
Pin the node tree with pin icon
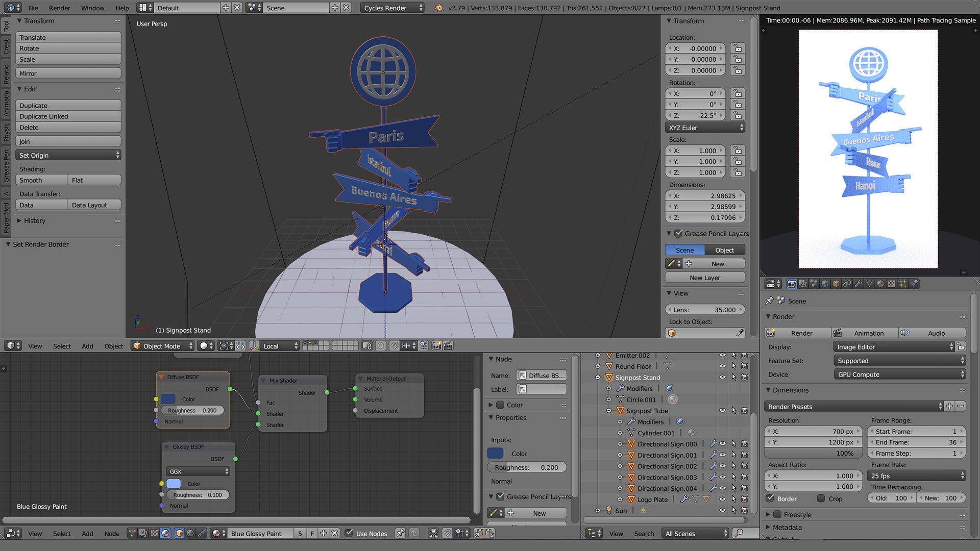[x=400, y=533]
